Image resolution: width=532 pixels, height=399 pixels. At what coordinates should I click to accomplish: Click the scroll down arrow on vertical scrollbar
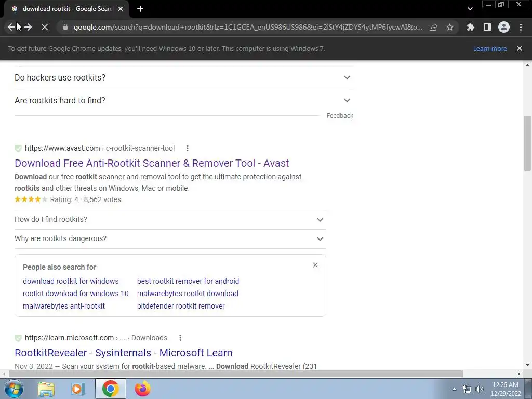(x=527, y=365)
